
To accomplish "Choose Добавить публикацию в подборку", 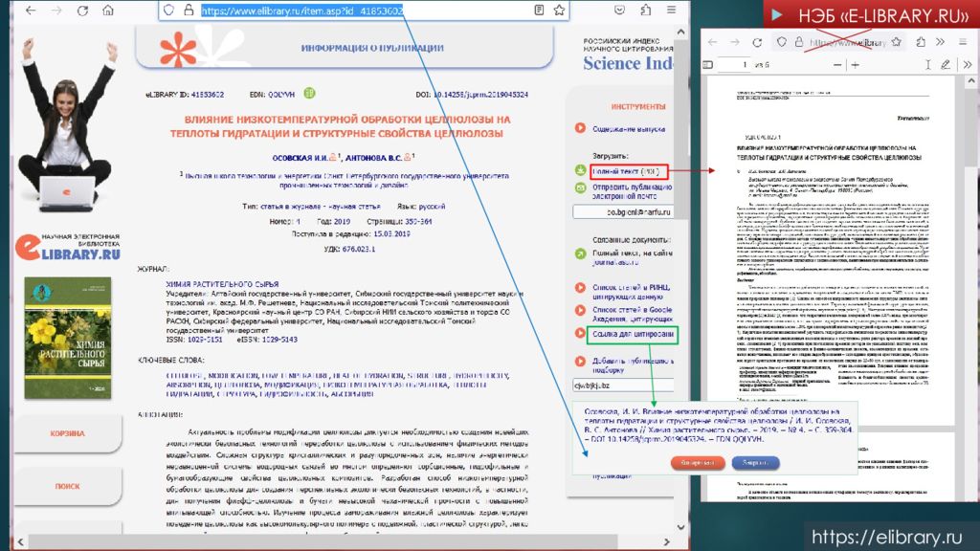I will coord(633,364).
